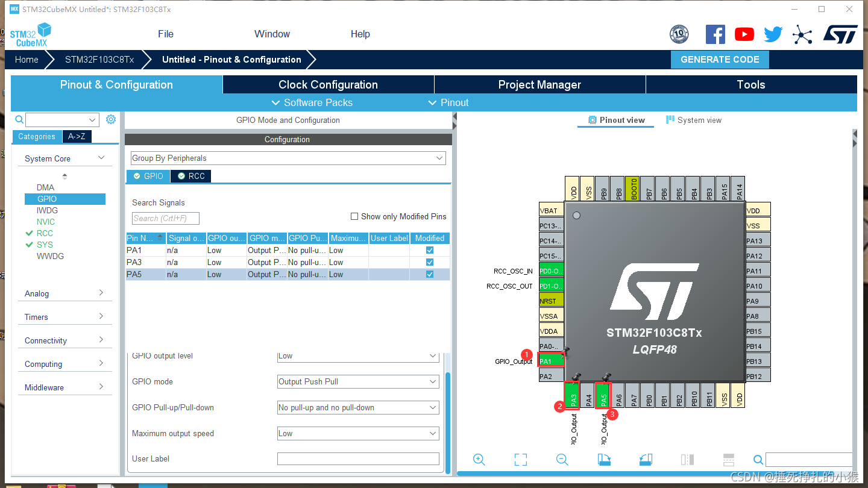The height and width of the screenshot is (488, 868).
Task: Expand the Software Packs menu
Action: pos(312,102)
